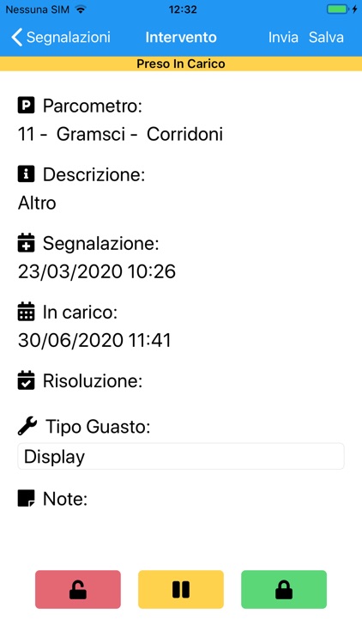Click the Risoluzione calendar-check icon

(x=27, y=380)
